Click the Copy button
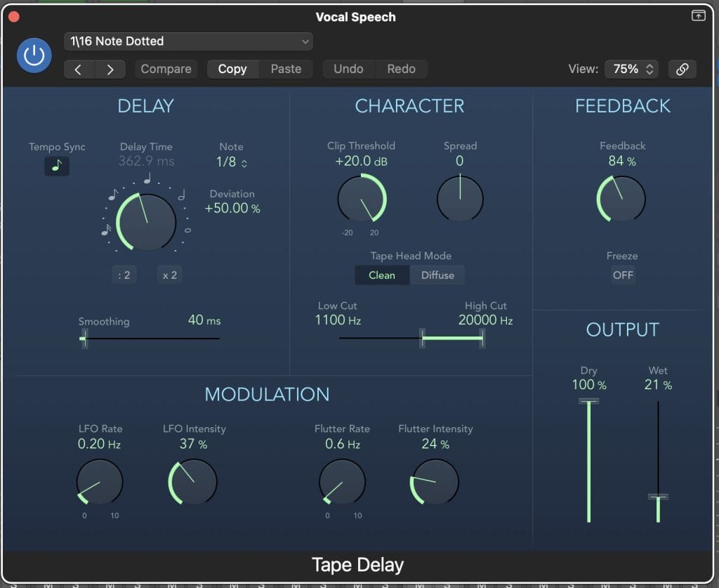Screen dimensions: 719x588 (x=232, y=69)
